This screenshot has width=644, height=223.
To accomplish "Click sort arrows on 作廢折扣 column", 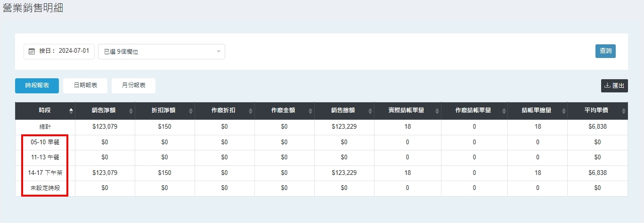I will click(x=251, y=111).
